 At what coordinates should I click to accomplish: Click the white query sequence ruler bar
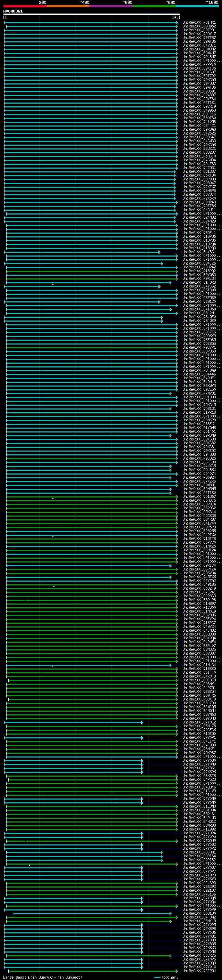pos(92,15)
